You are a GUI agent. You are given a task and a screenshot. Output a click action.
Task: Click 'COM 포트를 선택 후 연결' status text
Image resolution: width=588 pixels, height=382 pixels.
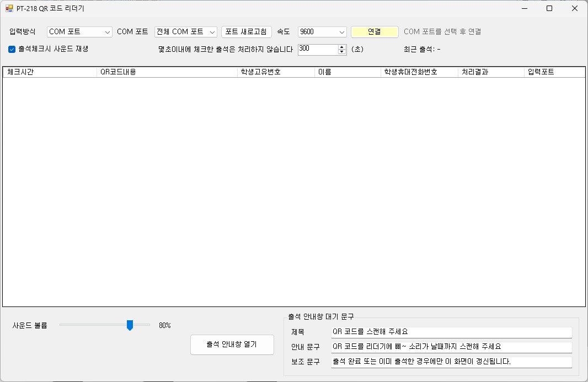point(442,32)
